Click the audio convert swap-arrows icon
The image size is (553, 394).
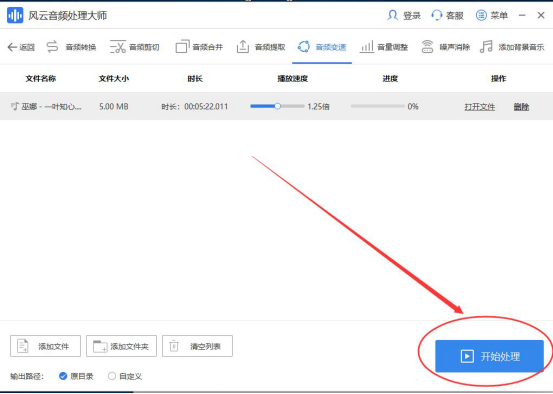pyautogui.click(x=53, y=47)
